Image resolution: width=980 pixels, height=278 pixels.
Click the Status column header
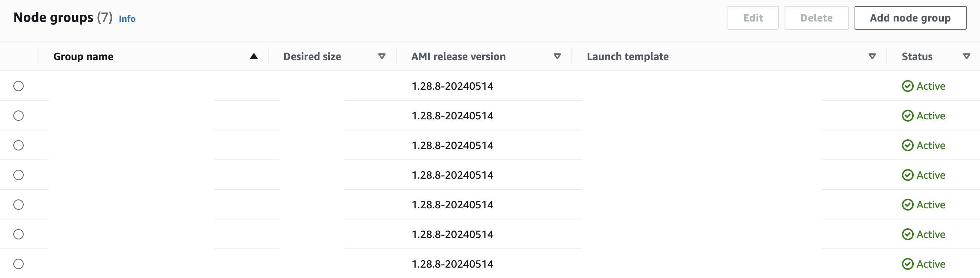917,56
